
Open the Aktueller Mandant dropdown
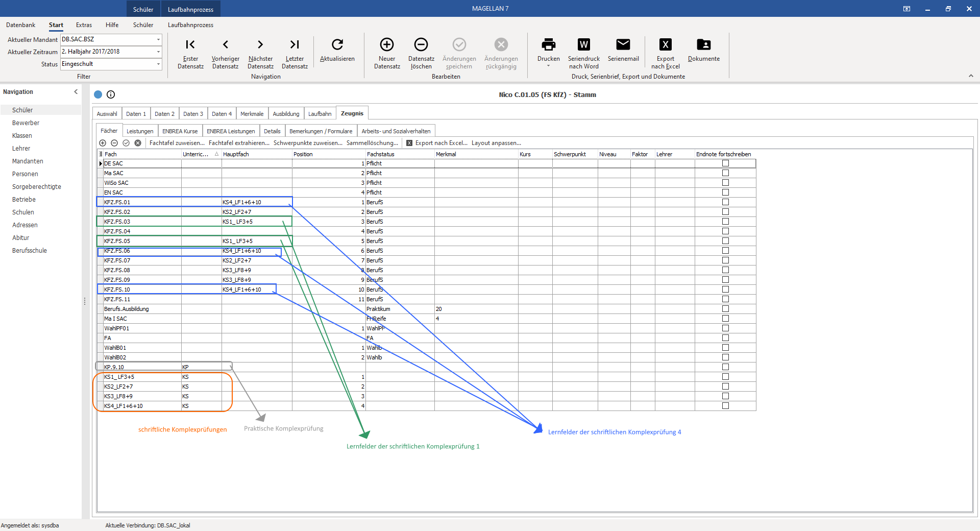[x=158, y=39]
